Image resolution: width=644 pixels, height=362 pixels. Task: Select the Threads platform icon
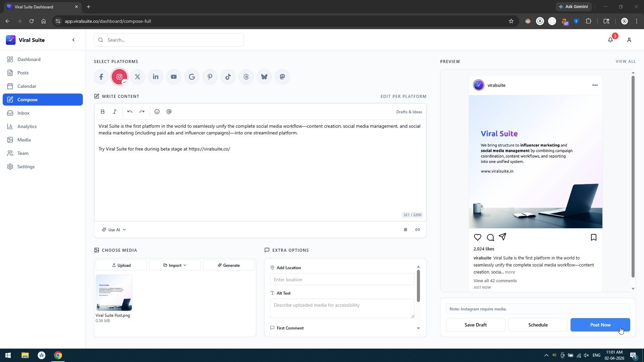246,77
